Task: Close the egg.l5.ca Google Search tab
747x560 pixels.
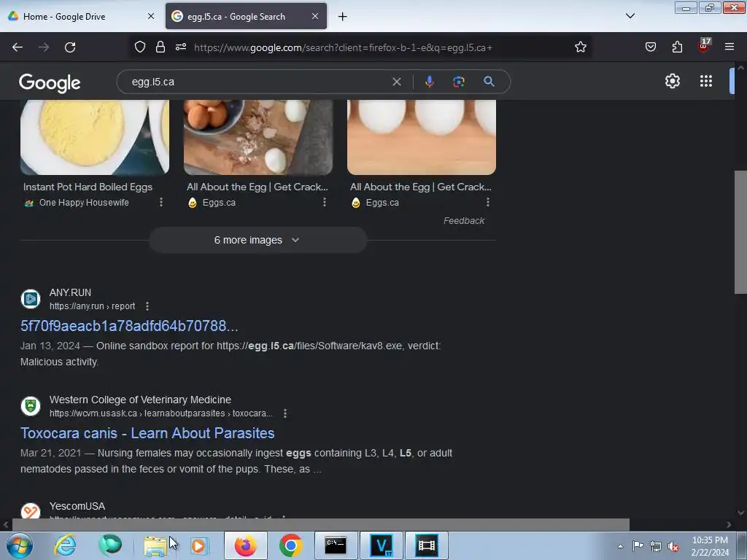Action: pyautogui.click(x=315, y=16)
